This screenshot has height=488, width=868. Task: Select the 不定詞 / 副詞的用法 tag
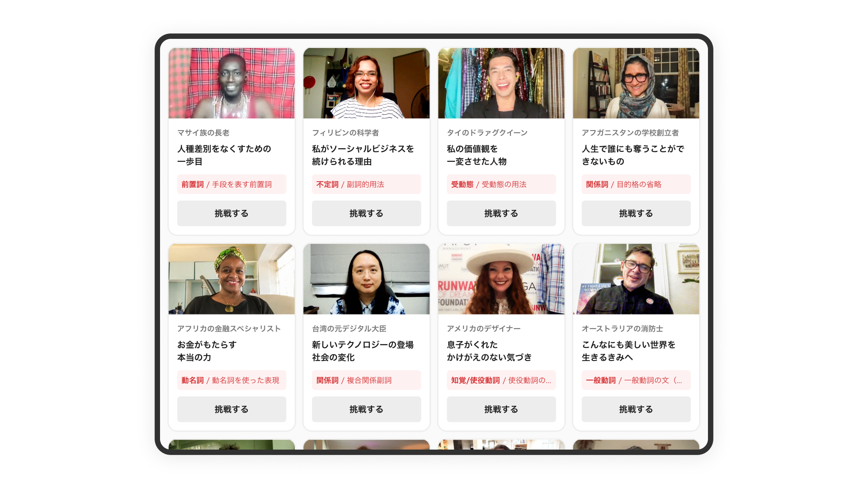[x=366, y=184]
